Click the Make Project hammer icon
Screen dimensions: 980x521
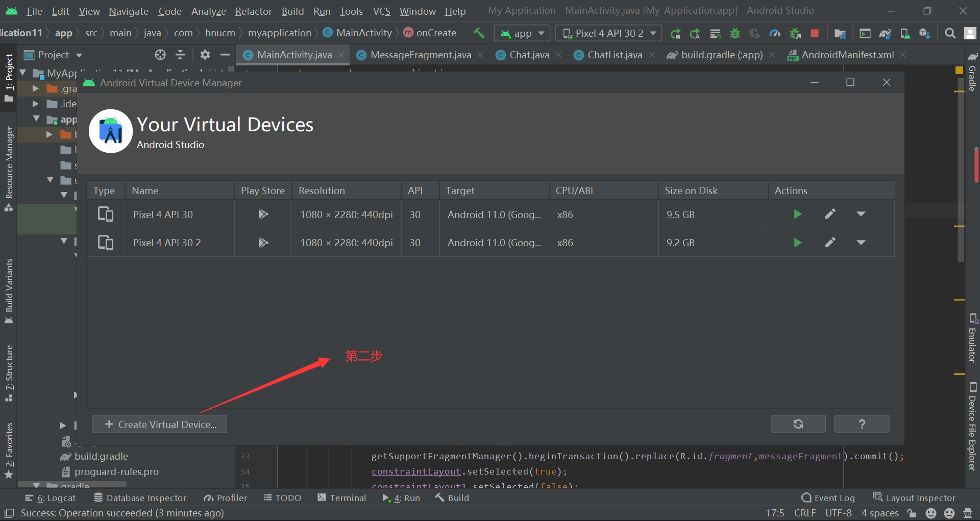[479, 33]
